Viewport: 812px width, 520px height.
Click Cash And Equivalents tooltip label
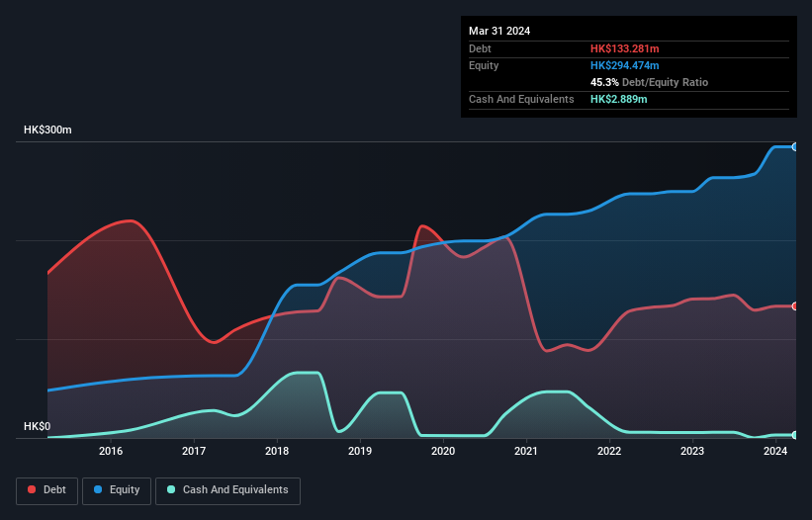[521, 99]
